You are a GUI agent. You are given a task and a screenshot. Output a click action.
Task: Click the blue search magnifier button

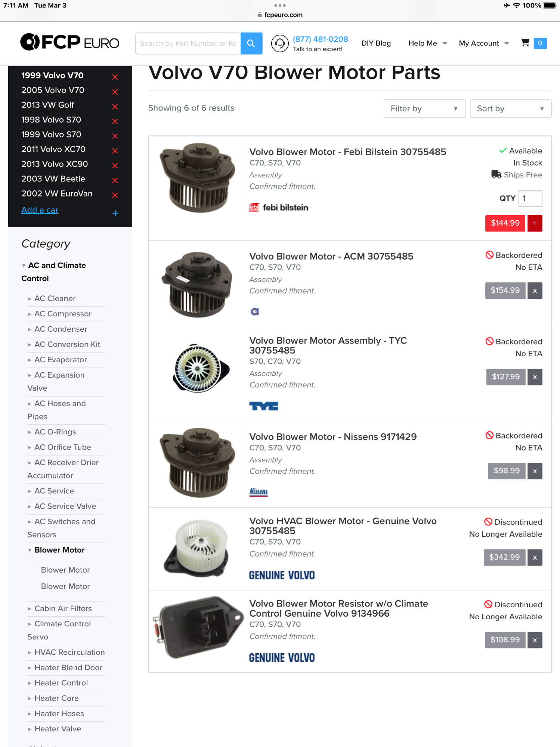[x=251, y=43]
